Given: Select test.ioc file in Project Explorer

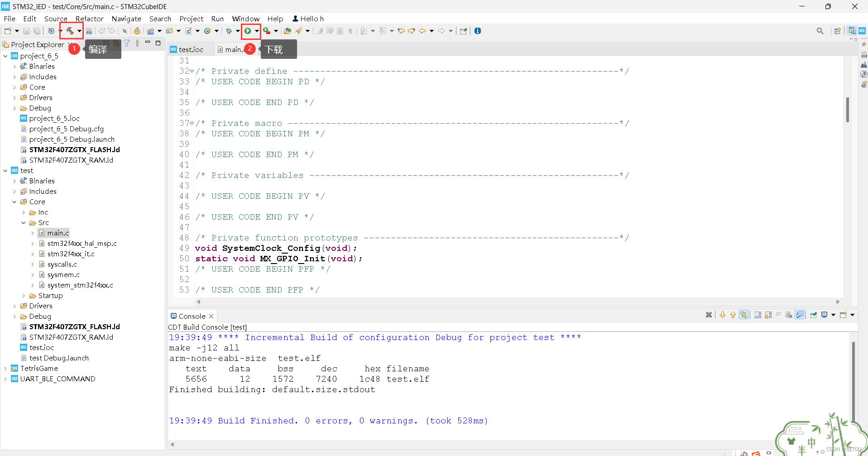Looking at the screenshot, I should coord(41,348).
